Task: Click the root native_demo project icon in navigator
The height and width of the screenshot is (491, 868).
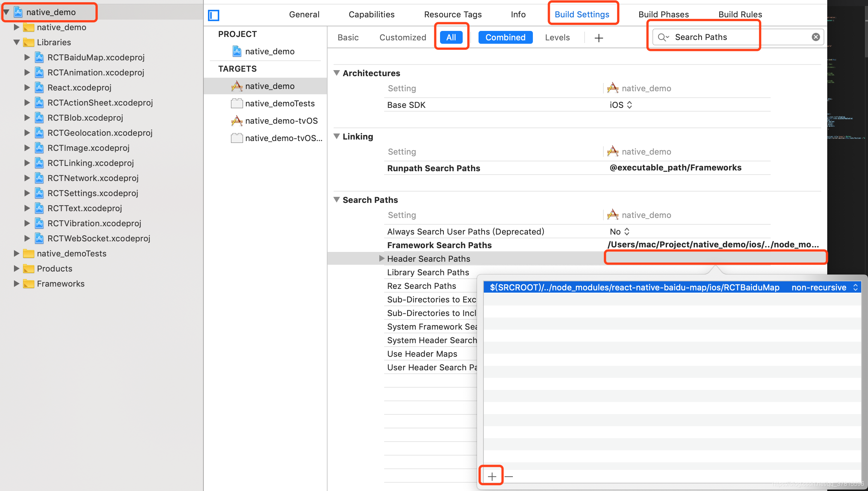Action: point(18,12)
